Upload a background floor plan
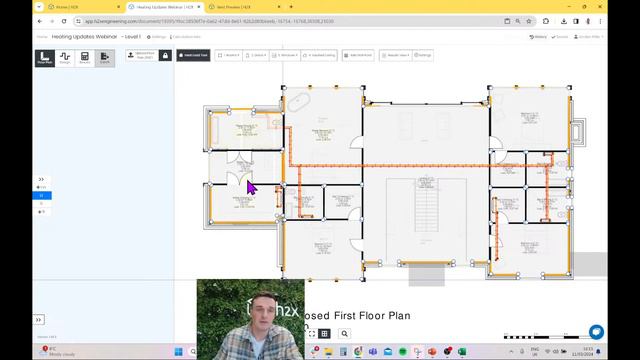640x360 pixels. 142,55
